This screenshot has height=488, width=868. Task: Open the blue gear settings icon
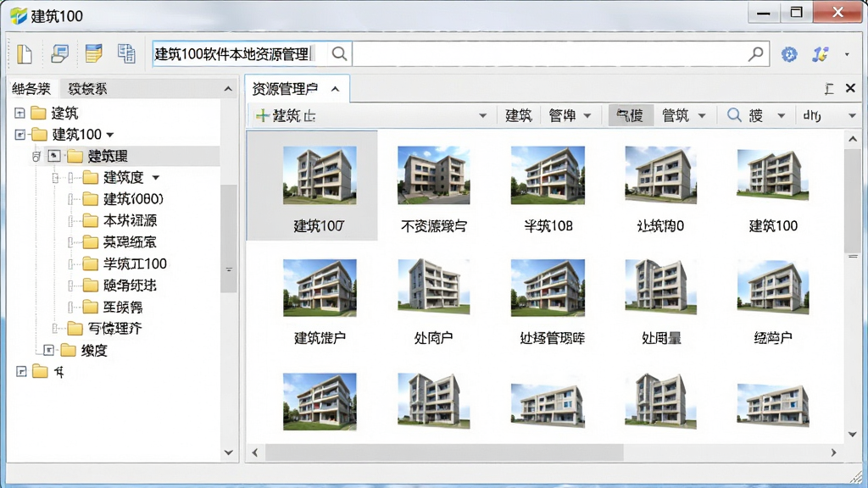[x=789, y=54]
